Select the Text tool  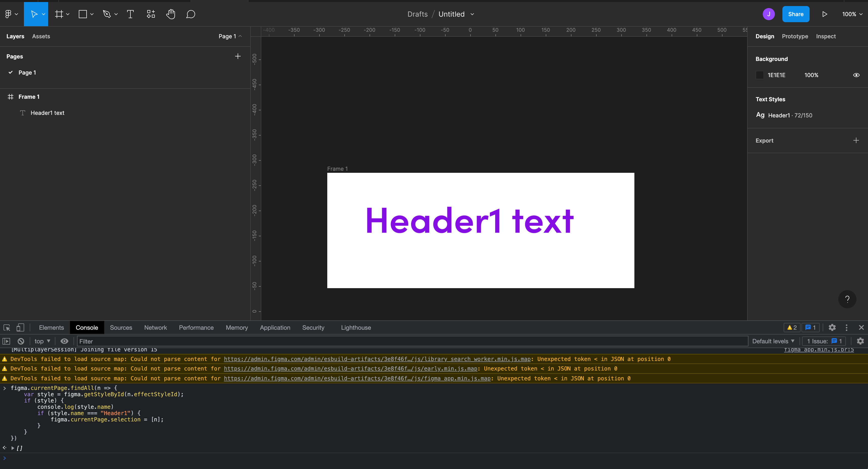pos(130,14)
